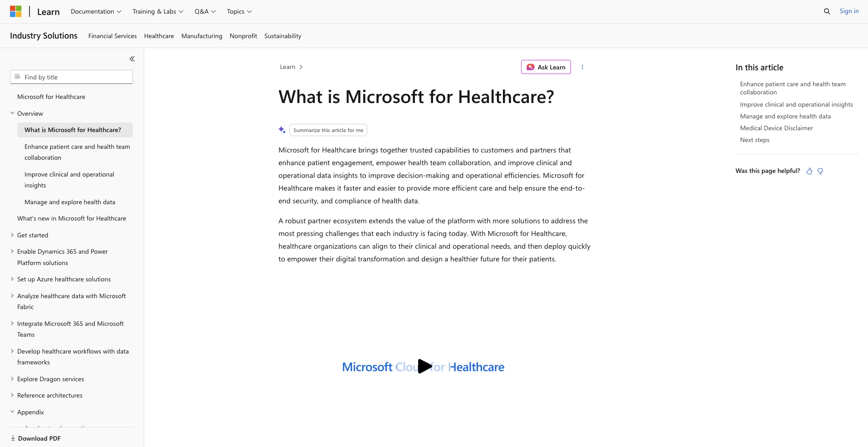Viewport: 868px width, 447px height.
Task: Go to Sustainability industry tab
Action: pyautogui.click(x=283, y=36)
